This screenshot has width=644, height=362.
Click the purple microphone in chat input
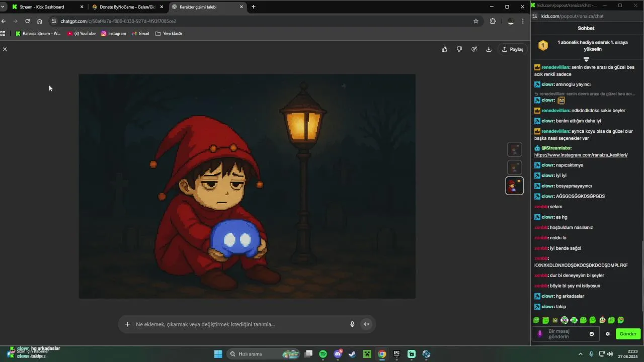coord(540,334)
